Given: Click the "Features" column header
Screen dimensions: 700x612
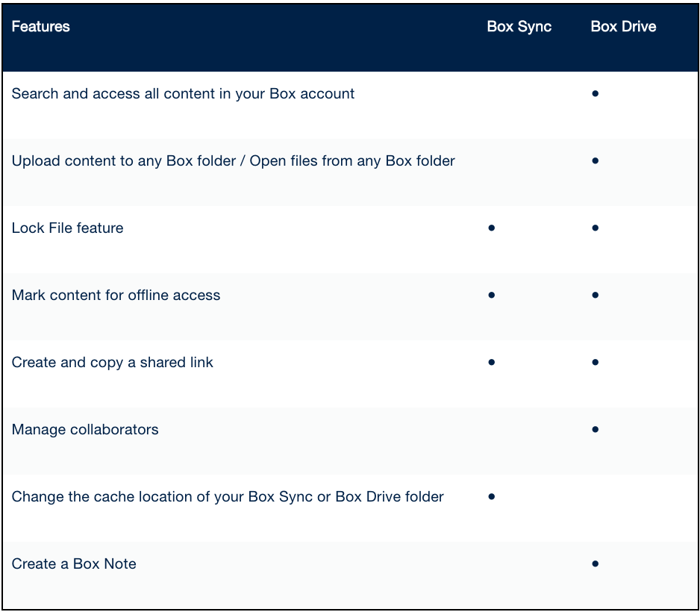Looking at the screenshot, I should click(x=40, y=26).
